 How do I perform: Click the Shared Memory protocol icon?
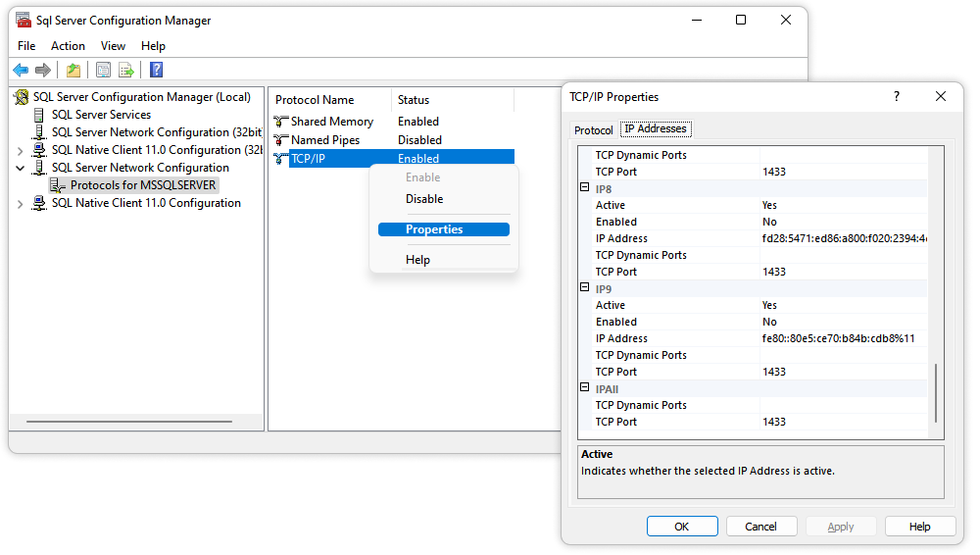pyautogui.click(x=281, y=122)
